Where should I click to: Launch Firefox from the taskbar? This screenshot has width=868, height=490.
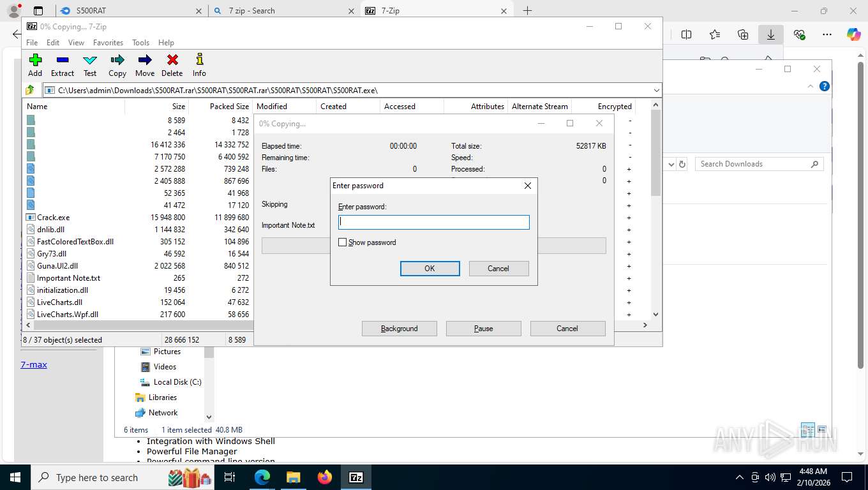(x=325, y=477)
